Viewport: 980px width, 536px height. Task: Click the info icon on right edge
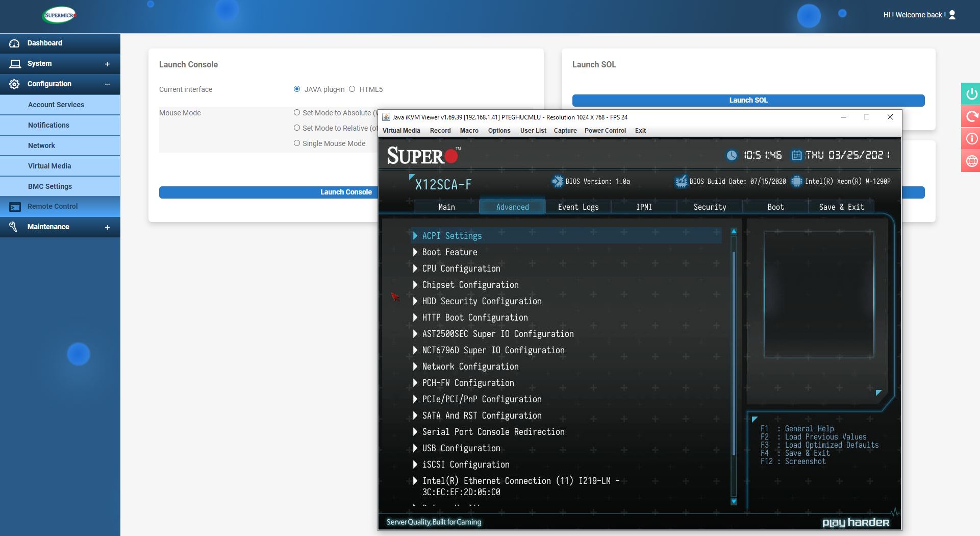click(971, 139)
